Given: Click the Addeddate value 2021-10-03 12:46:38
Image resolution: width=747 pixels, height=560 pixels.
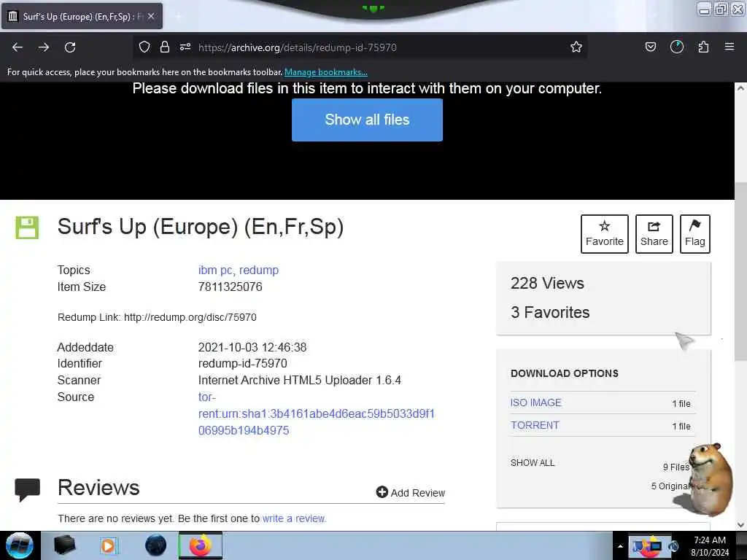Looking at the screenshot, I should pos(252,347).
